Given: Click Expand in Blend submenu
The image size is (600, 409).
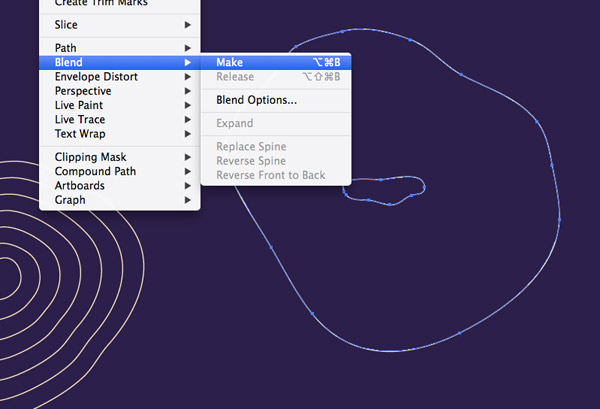Looking at the screenshot, I should pos(234,123).
